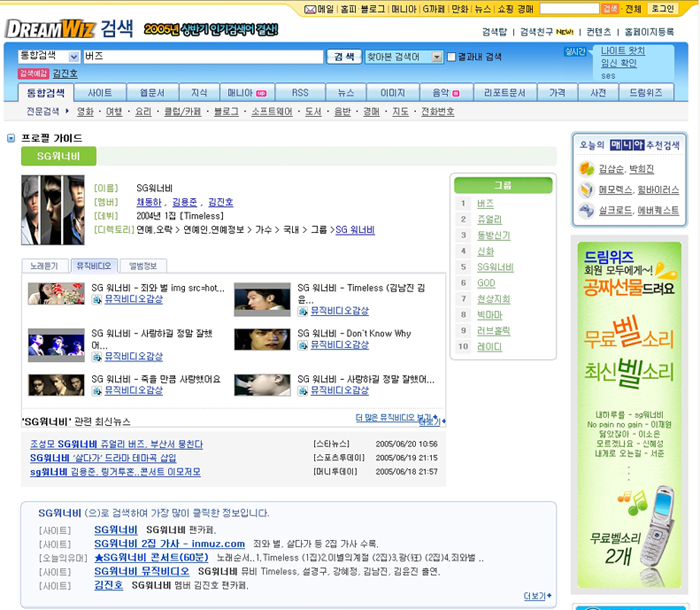
Task: Switch to the 이미지 tab
Action: (x=393, y=93)
